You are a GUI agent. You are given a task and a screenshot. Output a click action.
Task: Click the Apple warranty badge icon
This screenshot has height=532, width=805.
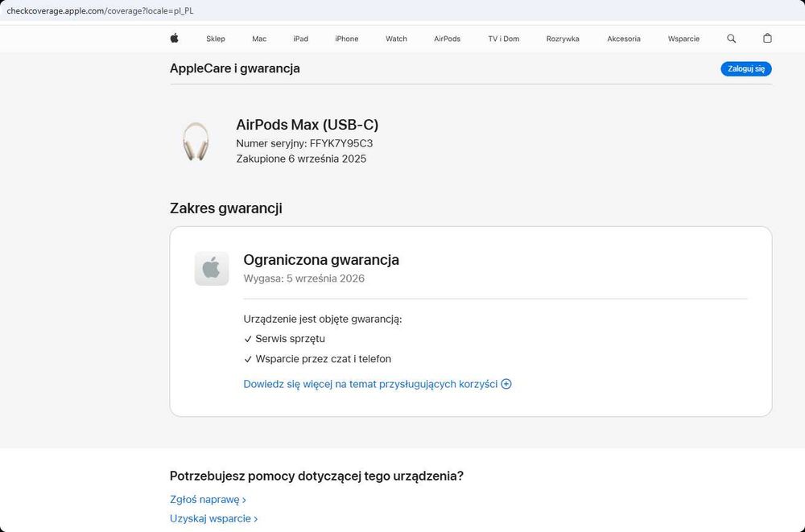(x=212, y=269)
